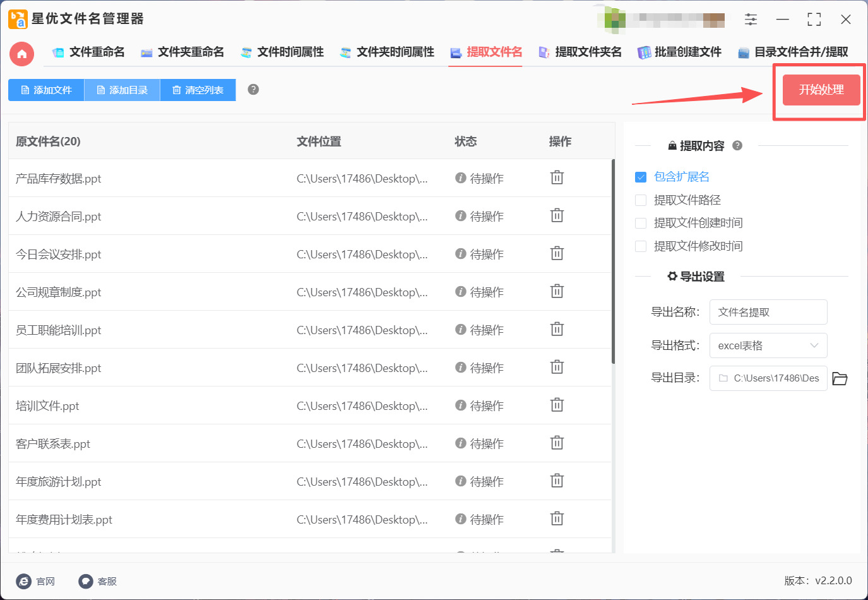The width and height of the screenshot is (868, 600).
Task: Click the 添加目录 button
Action: tap(122, 90)
